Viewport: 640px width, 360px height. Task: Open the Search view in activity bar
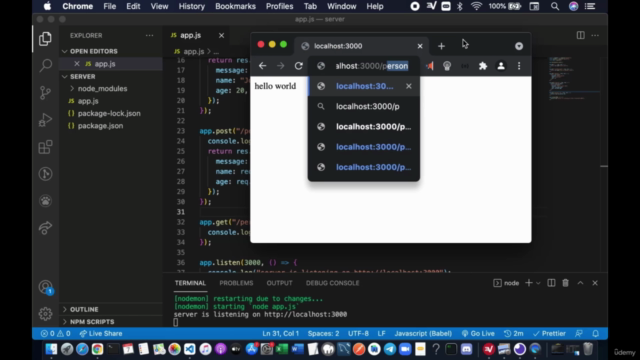(x=45, y=65)
